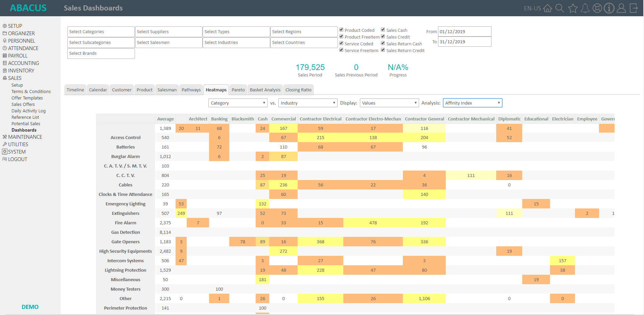Open the Sales Offers link in sidebar
The image size is (644, 315).
point(23,104)
